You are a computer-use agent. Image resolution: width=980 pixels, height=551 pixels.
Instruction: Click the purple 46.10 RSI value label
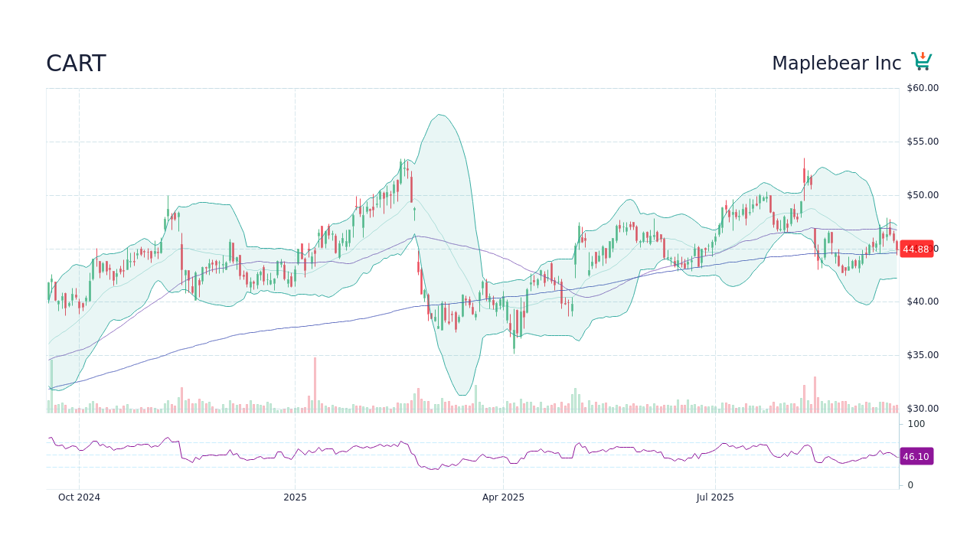916,456
